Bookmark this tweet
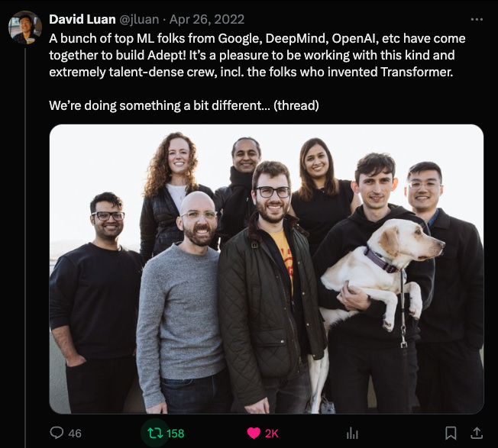498x448 pixels. tap(451, 433)
